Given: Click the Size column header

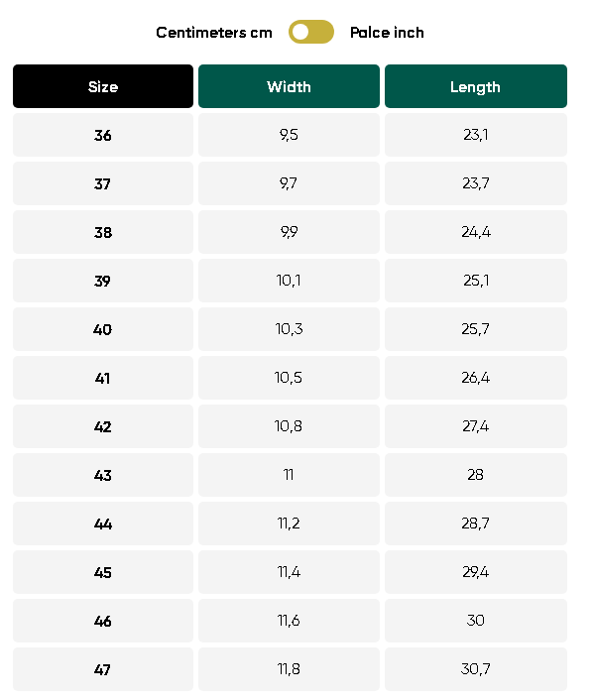Looking at the screenshot, I should click(x=103, y=86).
